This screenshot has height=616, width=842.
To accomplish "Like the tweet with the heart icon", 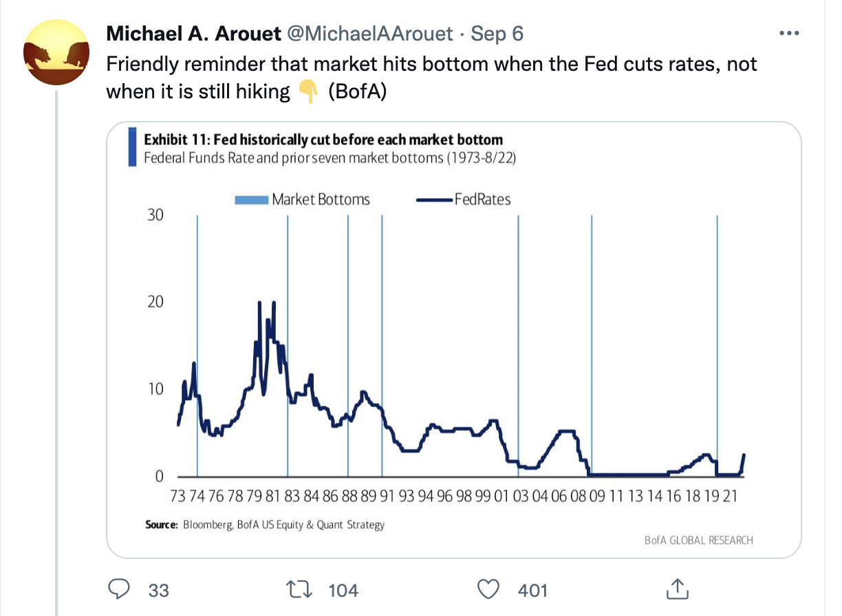I will (x=488, y=589).
